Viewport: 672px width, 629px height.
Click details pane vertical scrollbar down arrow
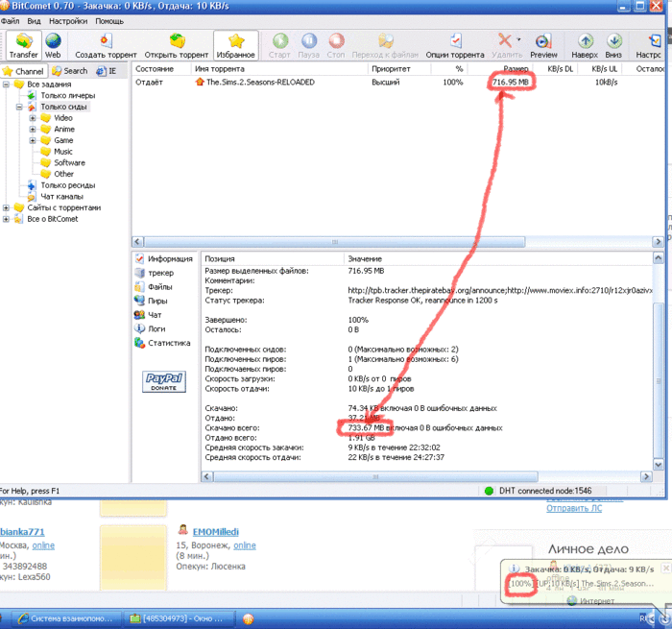pyautogui.click(x=659, y=465)
